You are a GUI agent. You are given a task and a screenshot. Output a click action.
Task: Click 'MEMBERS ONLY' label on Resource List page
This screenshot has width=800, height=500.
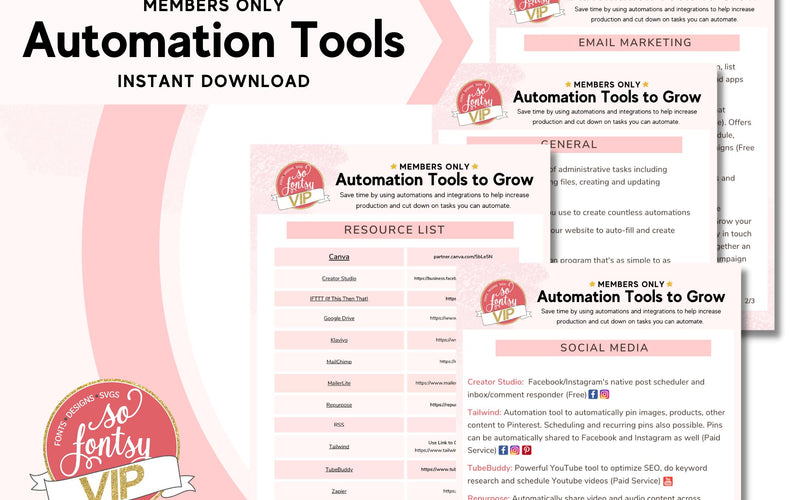click(x=434, y=167)
